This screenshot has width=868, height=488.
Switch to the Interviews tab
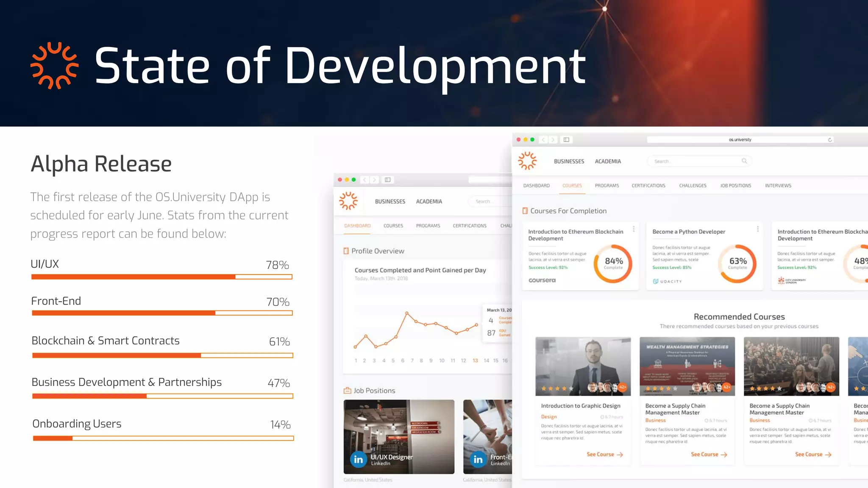tap(778, 186)
